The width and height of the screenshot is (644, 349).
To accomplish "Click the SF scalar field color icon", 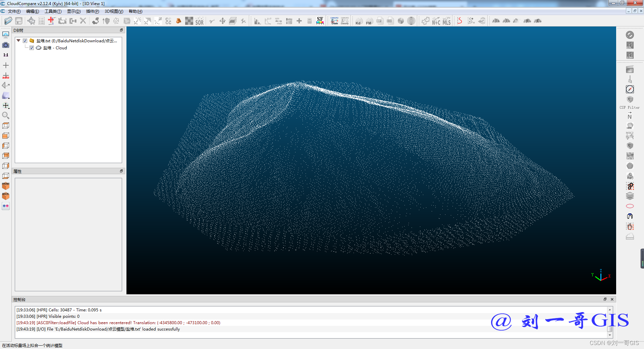I will (320, 21).
